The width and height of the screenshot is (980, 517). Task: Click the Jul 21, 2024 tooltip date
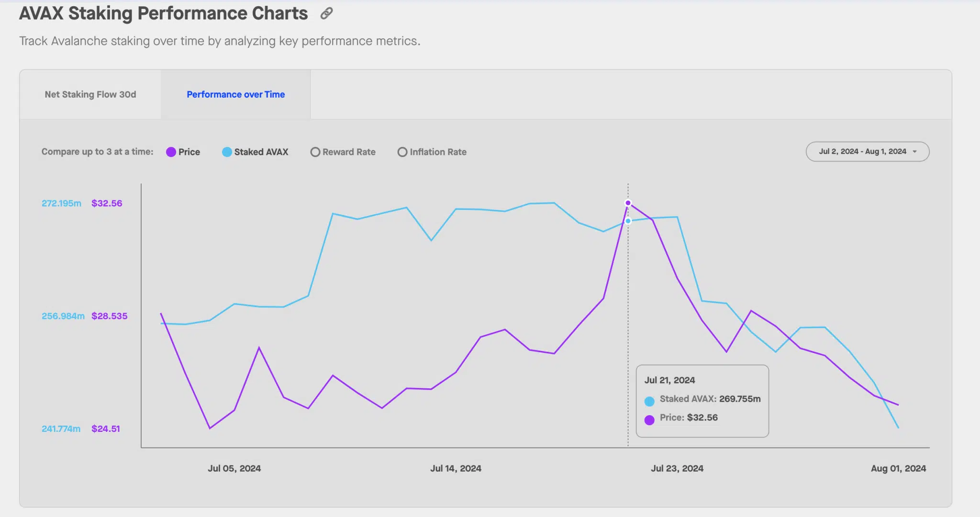coord(669,380)
